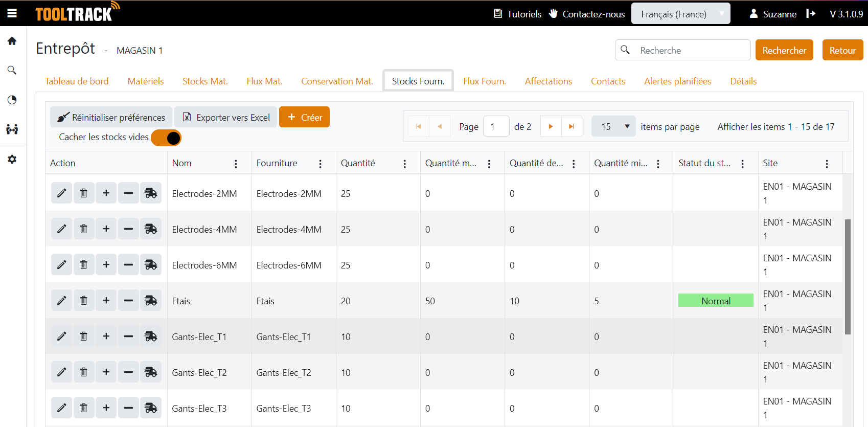Click the logout icon next to Suzanne
Viewport: 868px width, 427px height.
811,14
